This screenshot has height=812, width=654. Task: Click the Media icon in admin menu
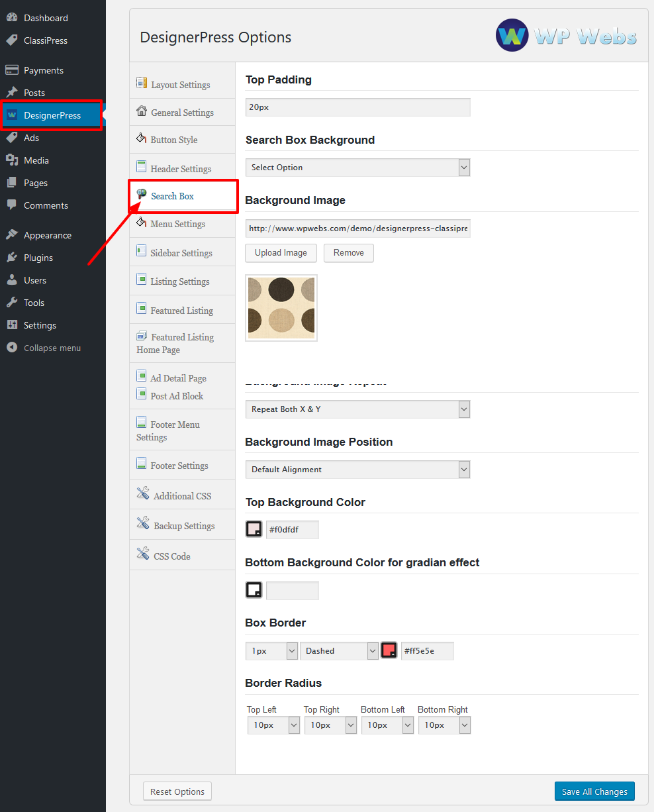12,160
